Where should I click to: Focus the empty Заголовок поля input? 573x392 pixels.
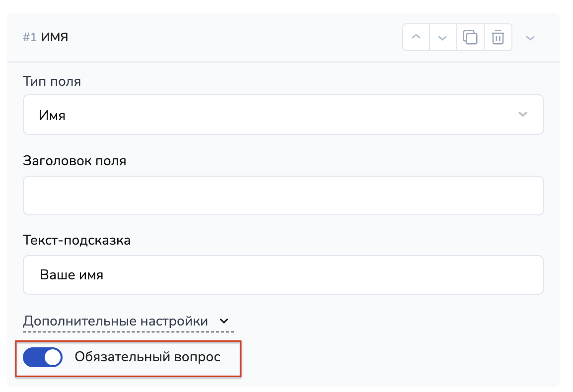tap(283, 196)
